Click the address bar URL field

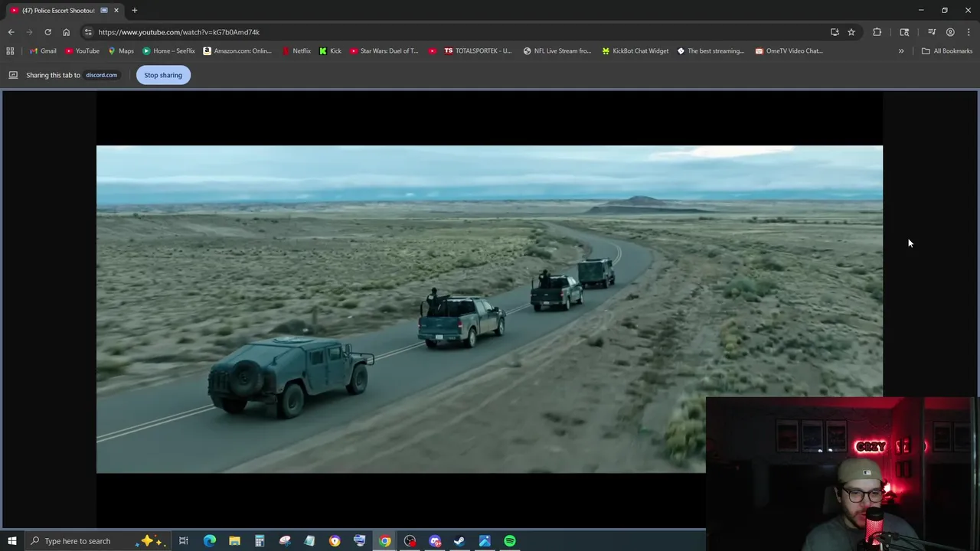(459, 32)
